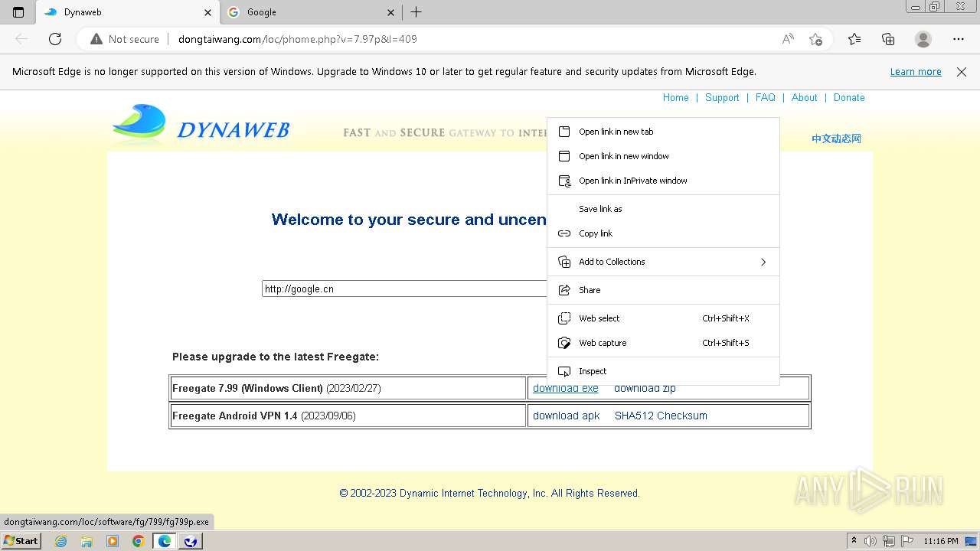Open media player taskbar icon
Screen dimensions: 980x551
(x=113, y=541)
